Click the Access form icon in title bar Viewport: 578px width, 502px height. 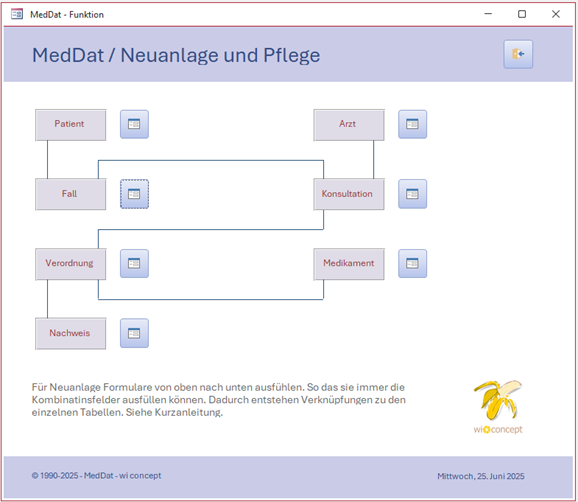click(x=17, y=14)
